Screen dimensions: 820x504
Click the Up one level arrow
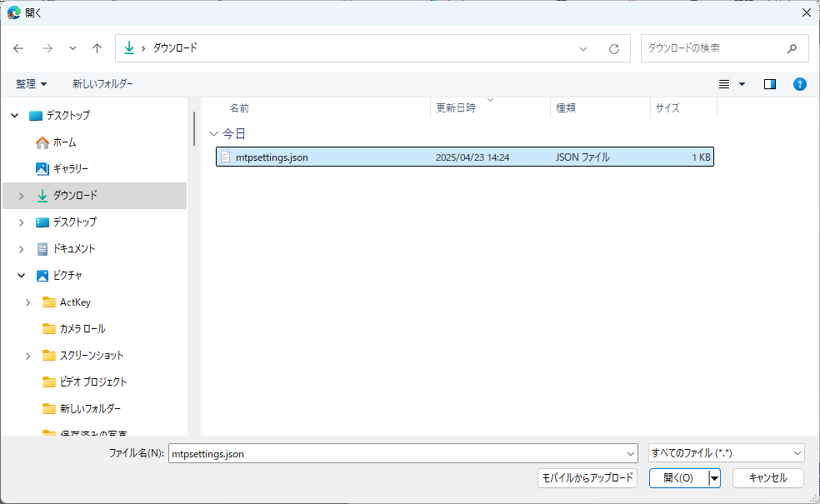(97, 48)
